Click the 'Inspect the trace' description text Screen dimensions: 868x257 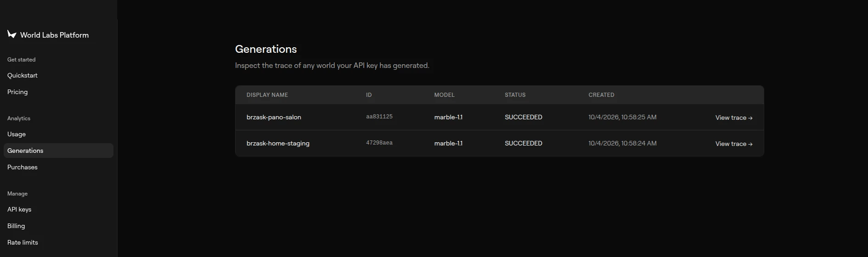click(332, 66)
